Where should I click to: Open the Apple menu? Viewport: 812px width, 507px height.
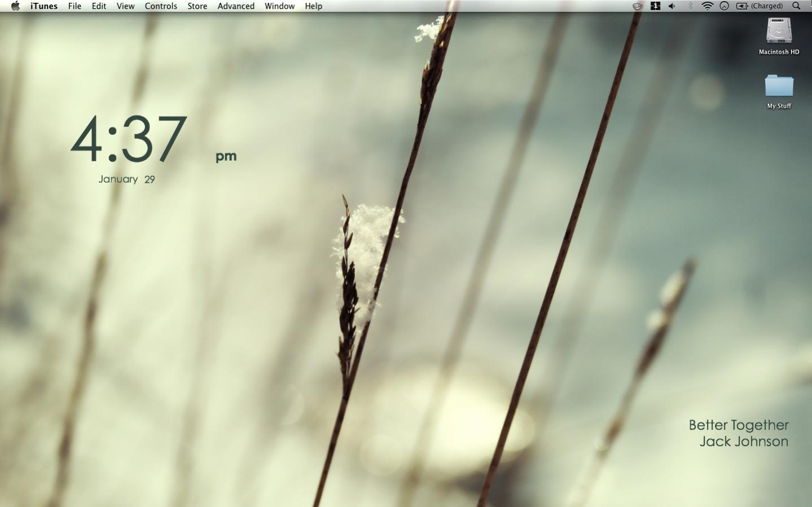15,6
